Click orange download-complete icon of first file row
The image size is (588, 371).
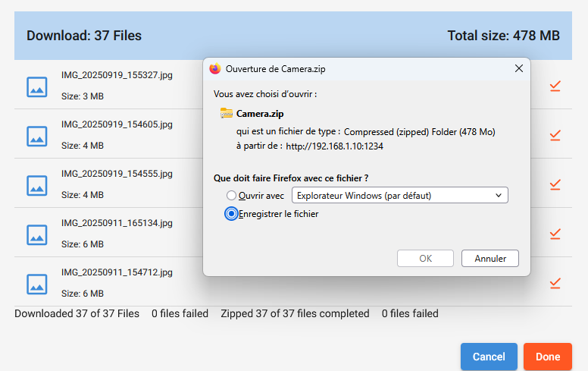click(555, 86)
